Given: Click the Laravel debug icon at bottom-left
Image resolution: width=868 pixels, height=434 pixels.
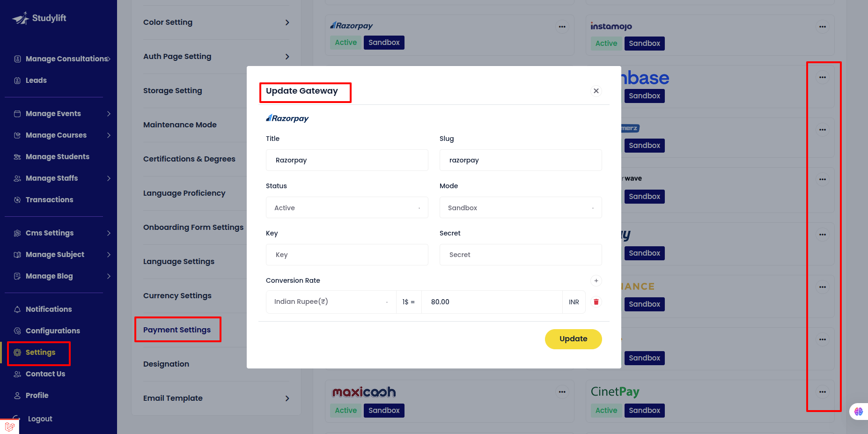Looking at the screenshot, I should (9, 427).
